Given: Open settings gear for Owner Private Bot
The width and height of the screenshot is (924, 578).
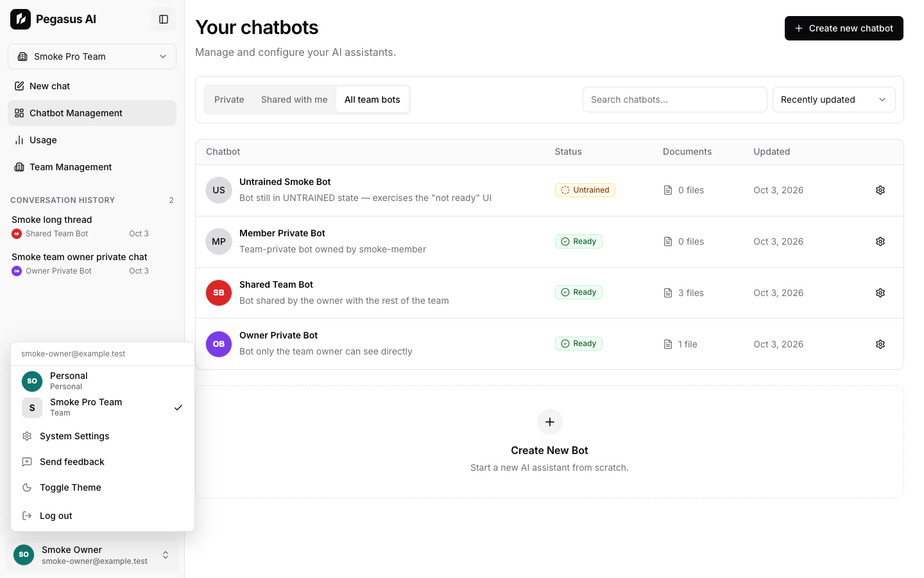Looking at the screenshot, I should point(880,344).
